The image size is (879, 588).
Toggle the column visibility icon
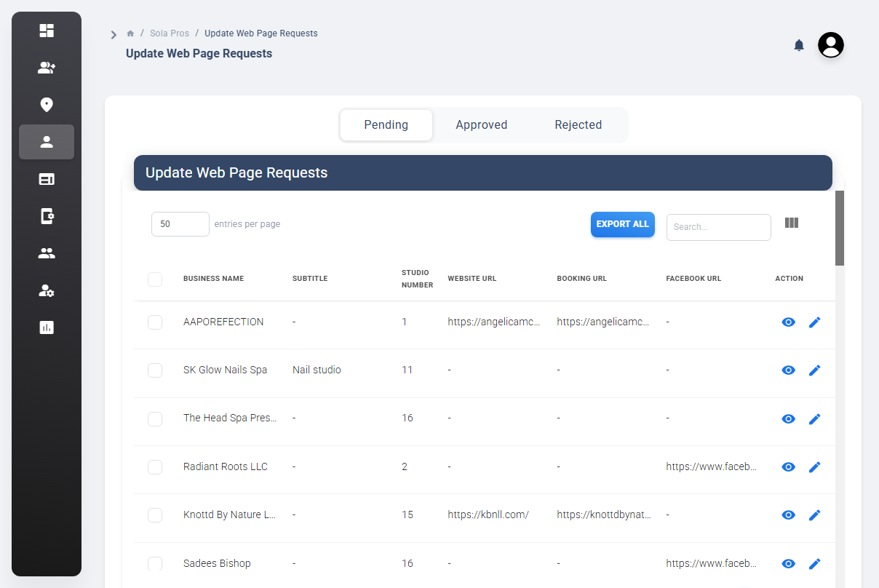pos(792,223)
